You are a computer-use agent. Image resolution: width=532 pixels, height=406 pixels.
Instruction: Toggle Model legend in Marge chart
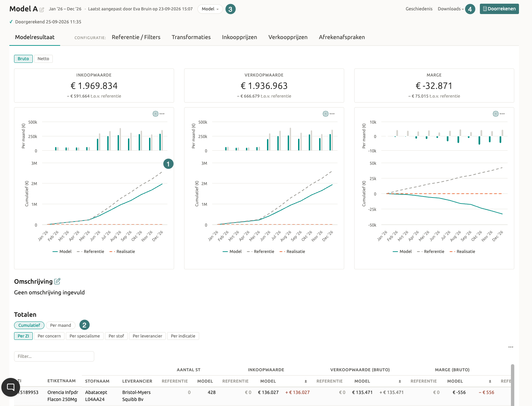click(402, 252)
